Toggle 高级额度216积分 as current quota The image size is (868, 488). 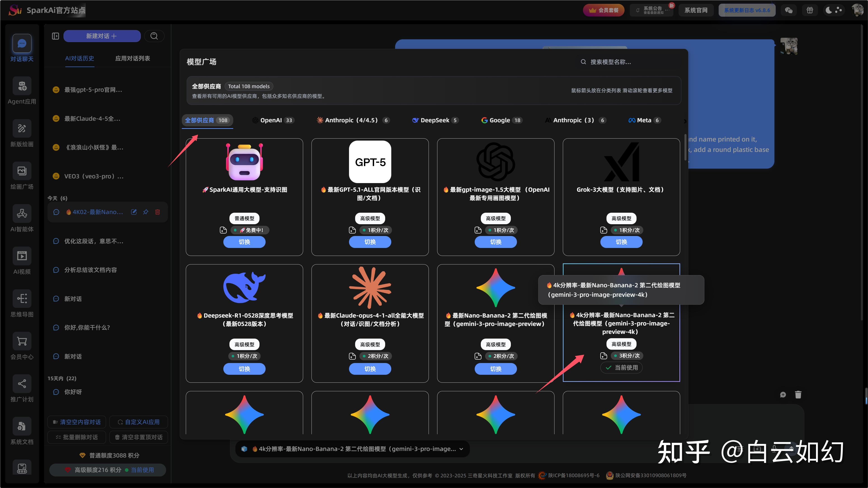click(108, 470)
